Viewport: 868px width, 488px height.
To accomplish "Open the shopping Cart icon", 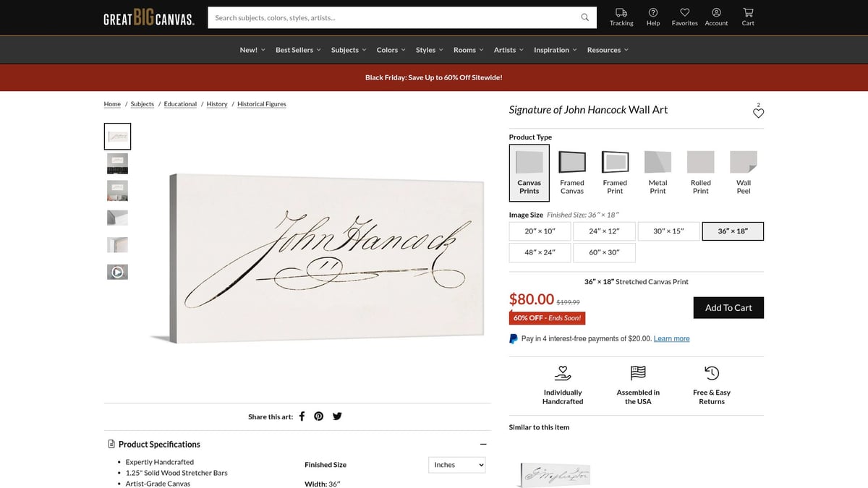I will point(748,12).
